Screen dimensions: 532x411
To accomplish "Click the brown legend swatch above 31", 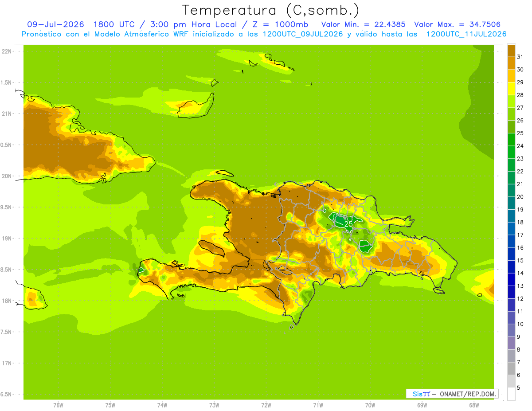I will point(511,51).
